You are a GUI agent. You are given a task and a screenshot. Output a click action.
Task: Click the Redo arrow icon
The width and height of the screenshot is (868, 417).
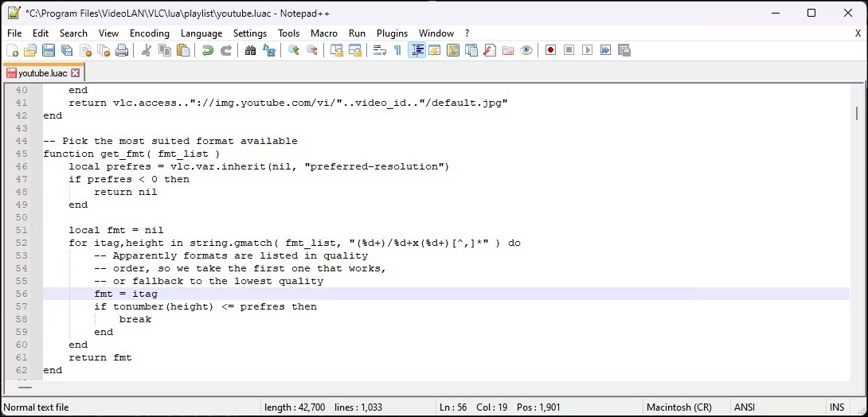[x=226, y=50]
